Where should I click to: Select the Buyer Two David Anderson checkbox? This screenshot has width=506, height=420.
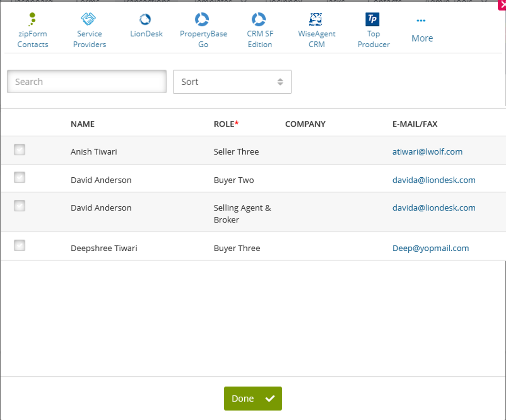coord(19,177)
